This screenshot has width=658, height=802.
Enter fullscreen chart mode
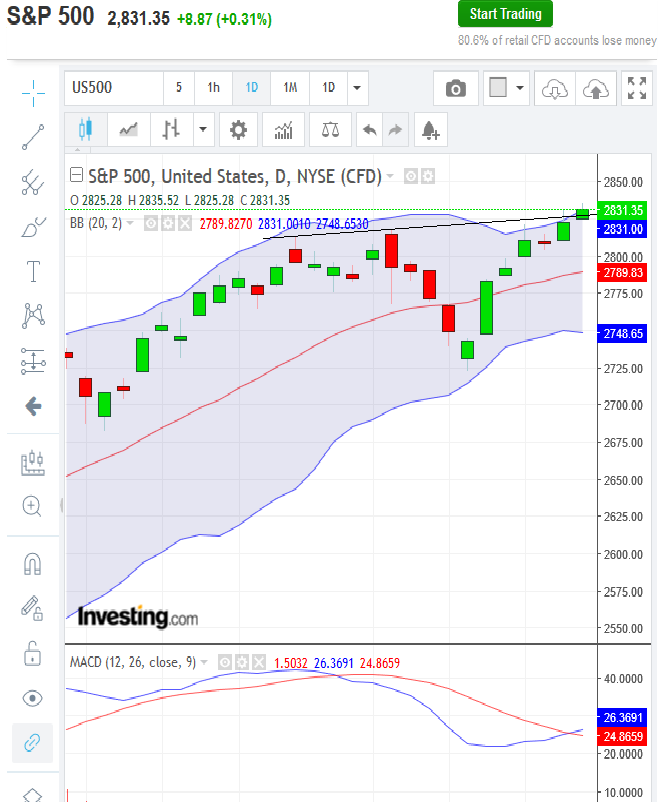pyautogui.click(x=637, y=88)
